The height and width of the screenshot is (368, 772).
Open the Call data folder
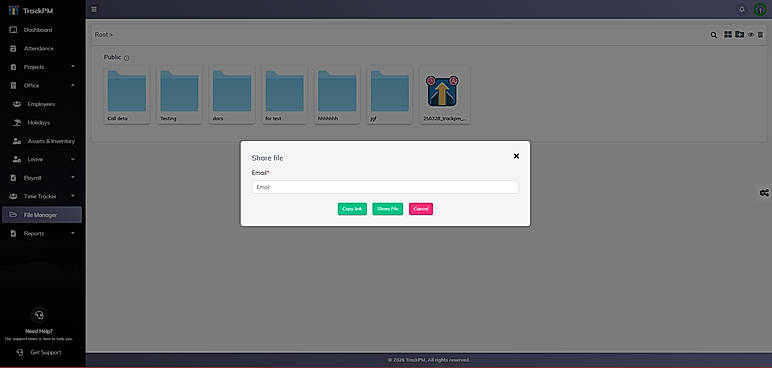coord(127,95)
